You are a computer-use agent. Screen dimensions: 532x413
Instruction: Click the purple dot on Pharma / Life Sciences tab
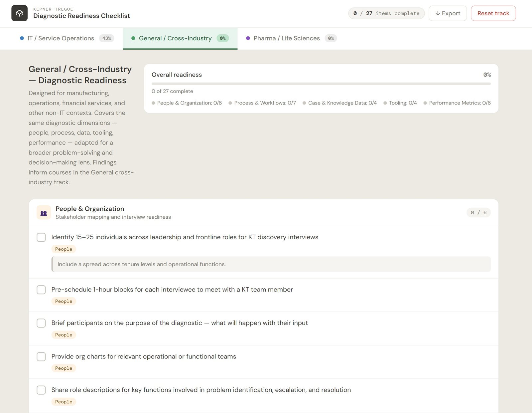click(x=248, y=38)
